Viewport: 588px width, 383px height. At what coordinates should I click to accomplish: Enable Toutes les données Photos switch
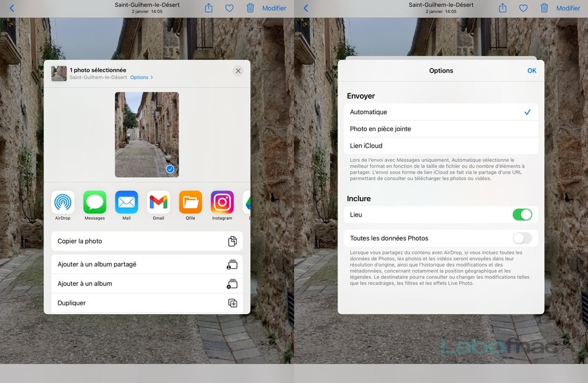(x=522, y=238)
